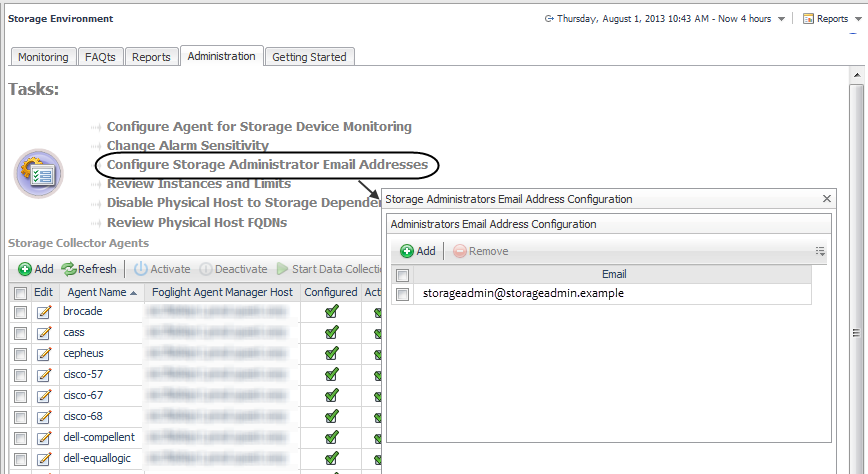868x474 pixels.
Task: Click Configured checkmark for cepheus
Action: click(x=332, y=354)
